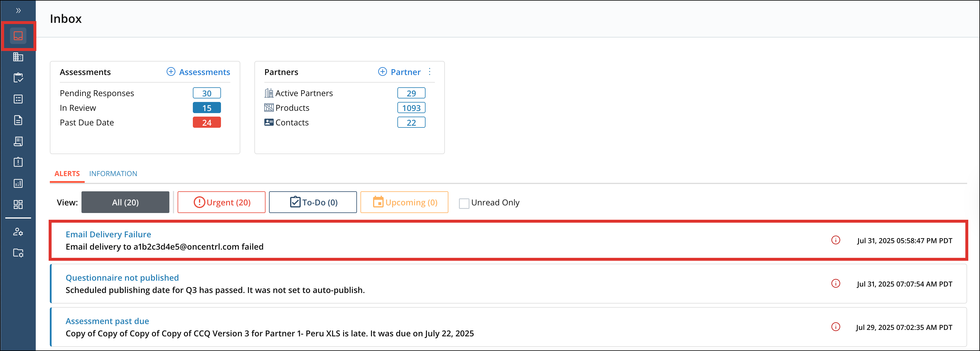Image resolution: width=980 pixels, height=351 pixels.
Task: Open the Assessments clipboard icon in sidebar
Action: tap(18, 78)
